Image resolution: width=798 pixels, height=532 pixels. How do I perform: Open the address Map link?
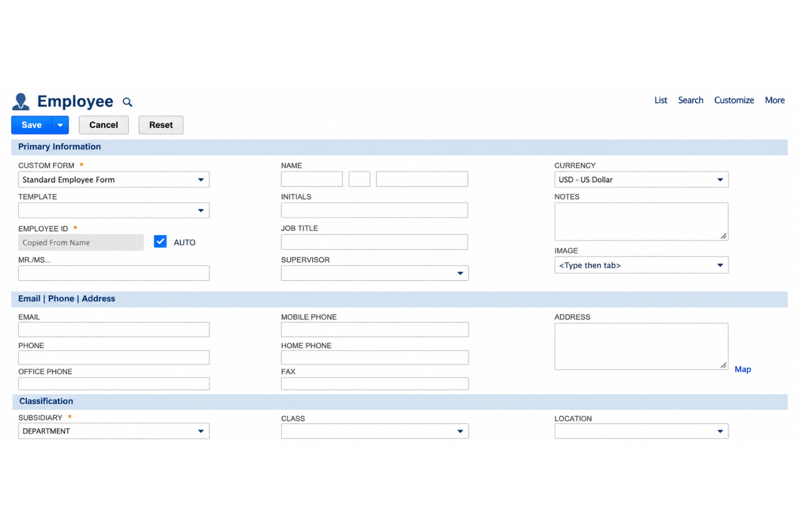pyautogui.click(x=742, y=369)
